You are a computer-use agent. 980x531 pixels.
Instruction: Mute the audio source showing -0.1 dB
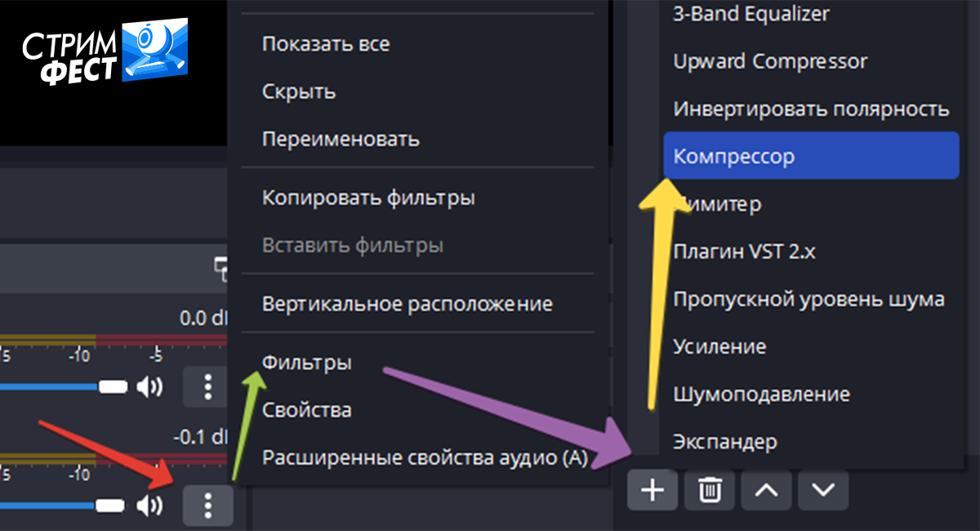tap(149, 506)
